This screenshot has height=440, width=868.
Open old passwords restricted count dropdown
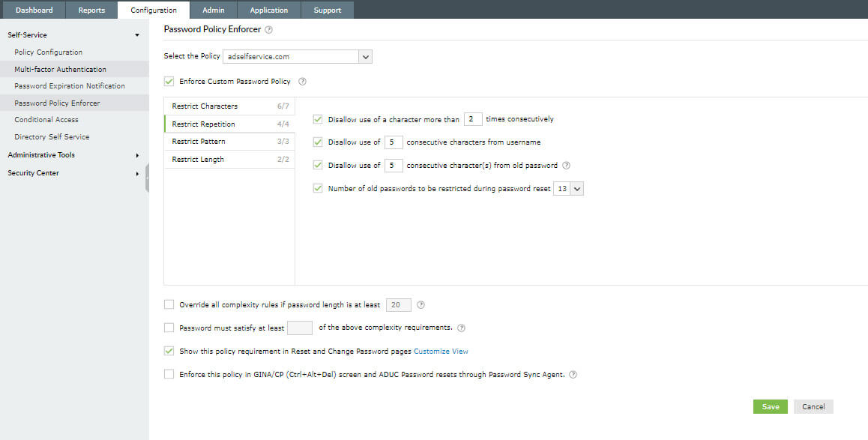pyautogui.click(x=576, y=189)
